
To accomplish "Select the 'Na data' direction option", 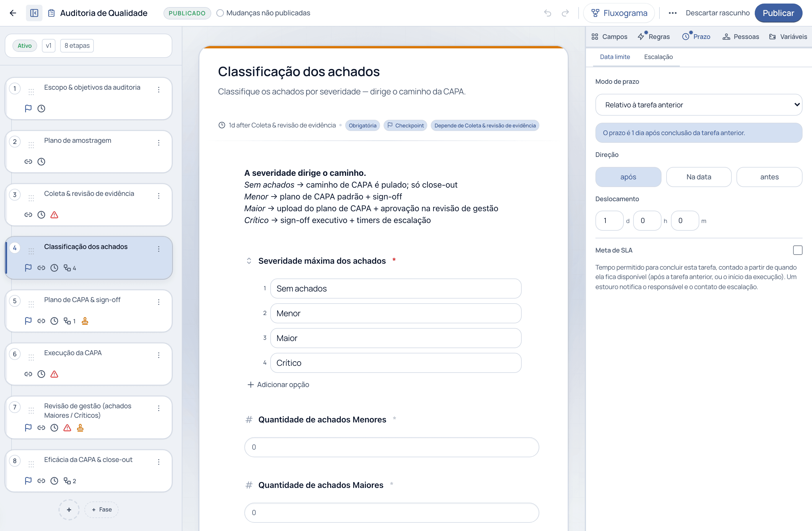I will [699, 177].
